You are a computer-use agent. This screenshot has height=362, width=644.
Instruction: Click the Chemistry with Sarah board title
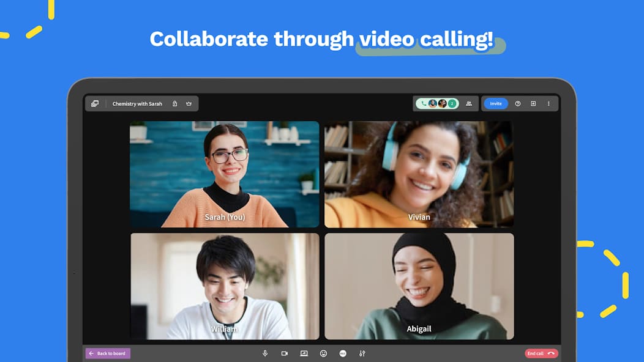click(x=137, y=104)
